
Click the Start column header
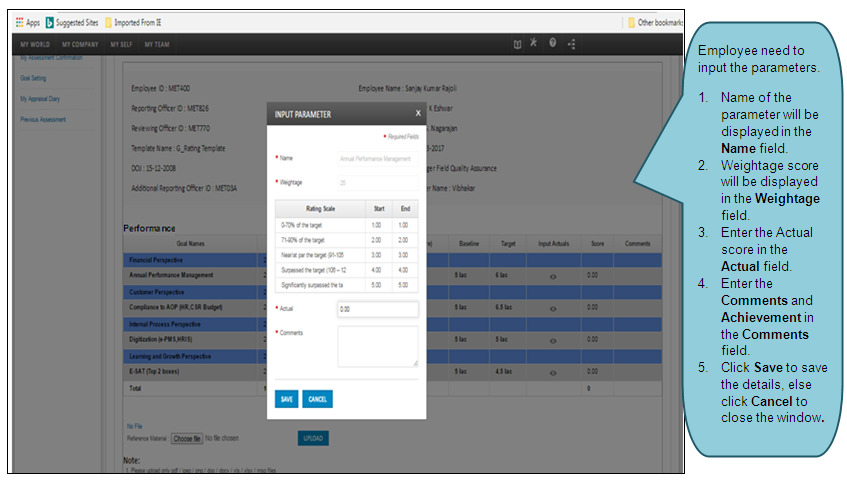pyautogui.click(x=379, y=209)
